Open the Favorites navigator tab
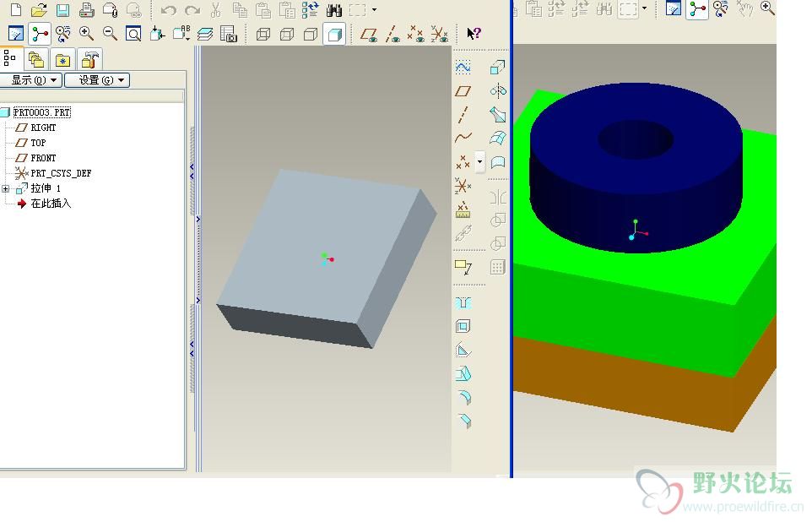Screen dimensions: 812x522 pos(62,59)
